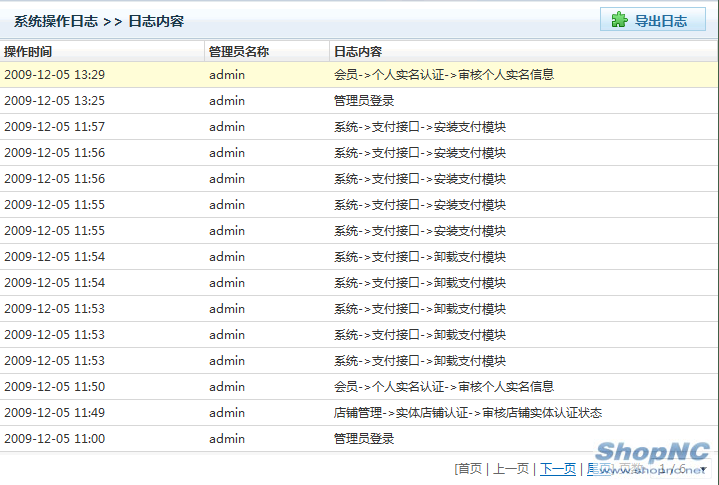Click 安装支付模块 log entry at 11:57

click(x=420, y=127)
